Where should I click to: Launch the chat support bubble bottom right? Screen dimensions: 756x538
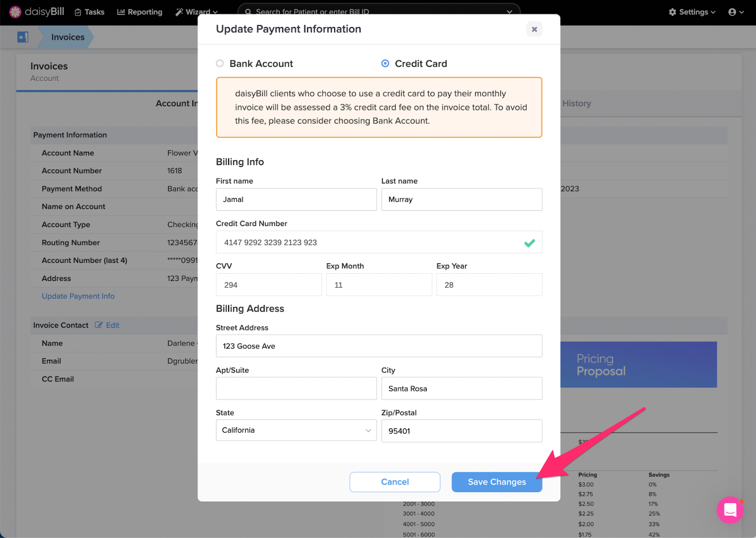click(730, 510)
